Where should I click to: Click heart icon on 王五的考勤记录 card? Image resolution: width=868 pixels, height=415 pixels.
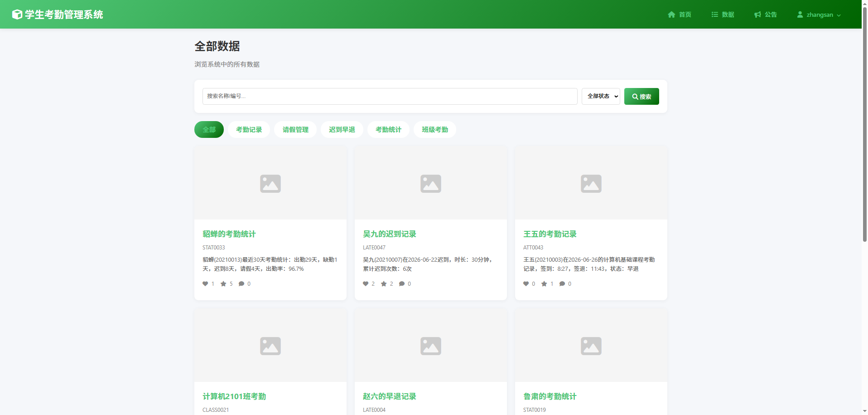click(x=526, y=284)
